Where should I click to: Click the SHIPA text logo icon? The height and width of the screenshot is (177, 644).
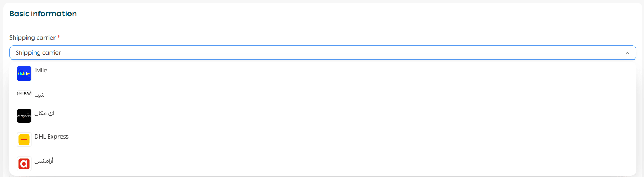tap(24, 93)
